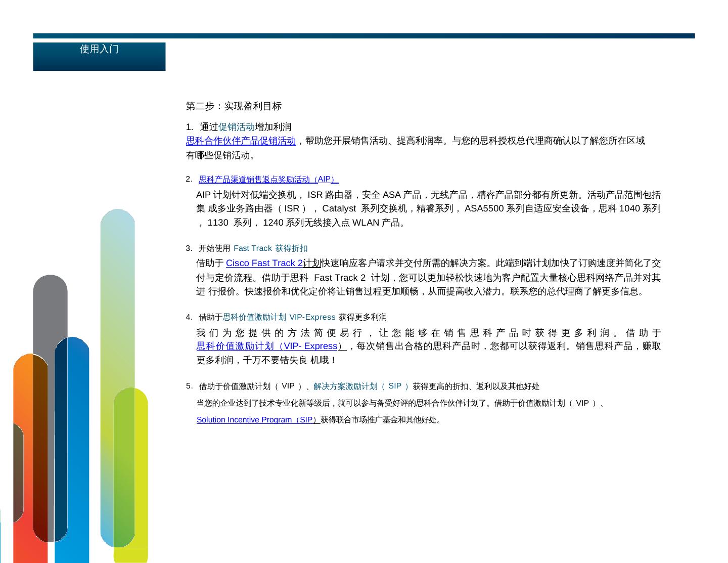This screenshot has height=563, width=728.
Task: Click the heading 第二步：实现盈利目标
Action: [x=234, y=106]
